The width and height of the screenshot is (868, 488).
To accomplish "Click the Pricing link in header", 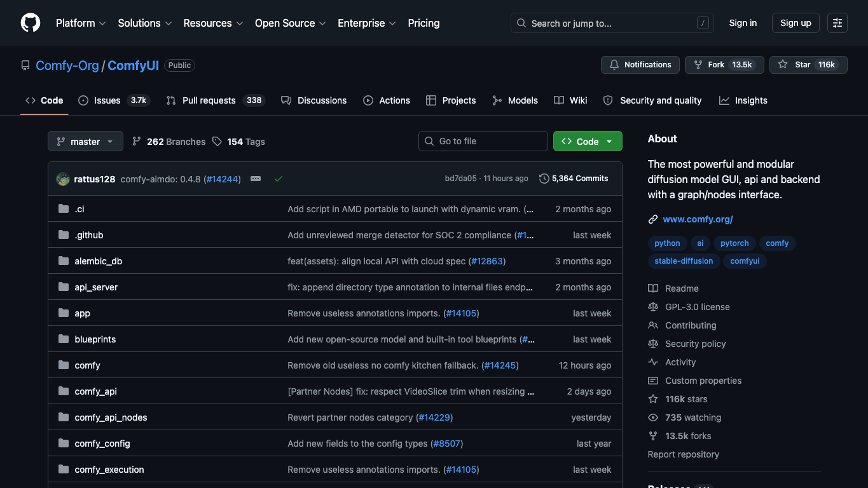I will click(x=424, y=23).
